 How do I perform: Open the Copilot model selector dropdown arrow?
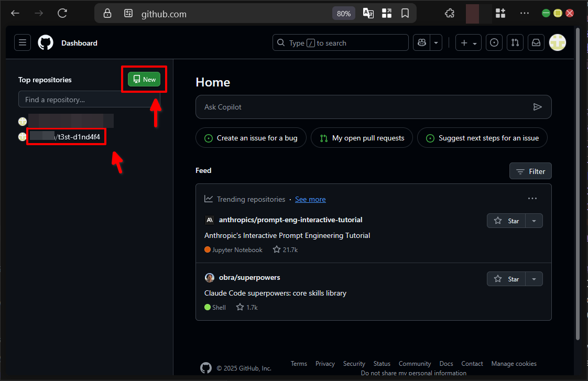(436, 42)
